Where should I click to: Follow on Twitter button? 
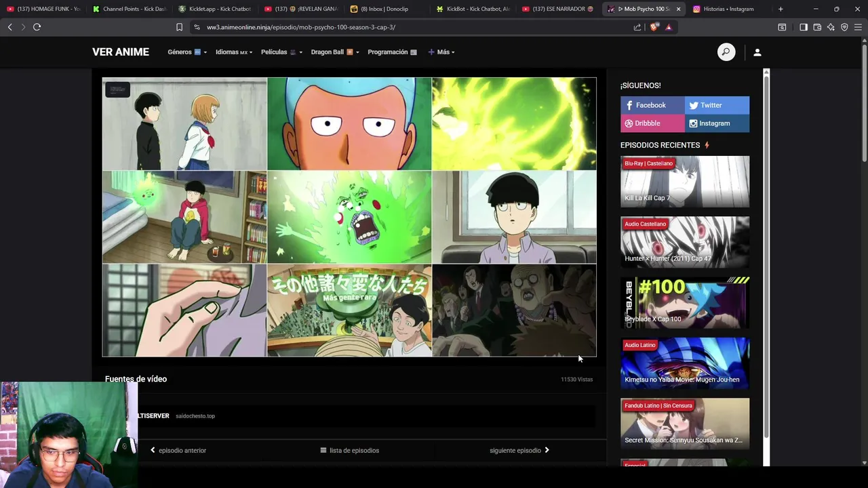coord(717,105)
